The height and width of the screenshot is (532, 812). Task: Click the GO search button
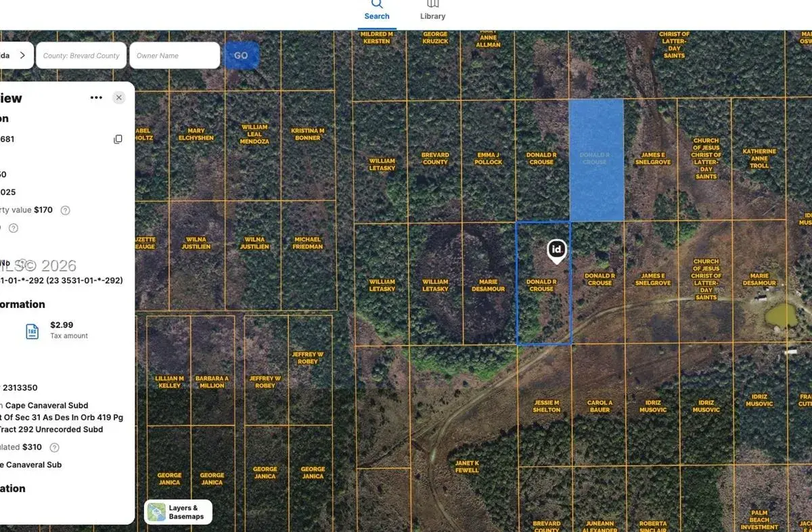pos(241,56)
